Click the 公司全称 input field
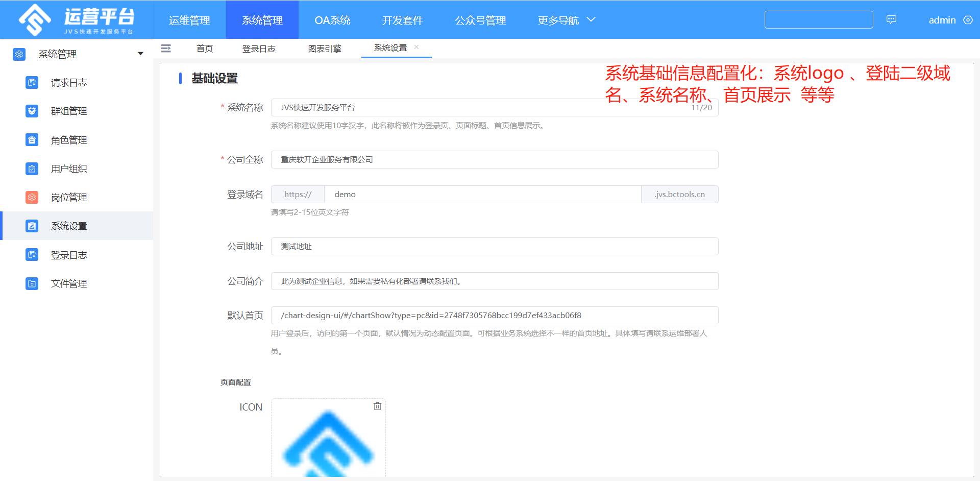Screen dimensions: 980x481 pyautogui.click(x=495, y=159)
